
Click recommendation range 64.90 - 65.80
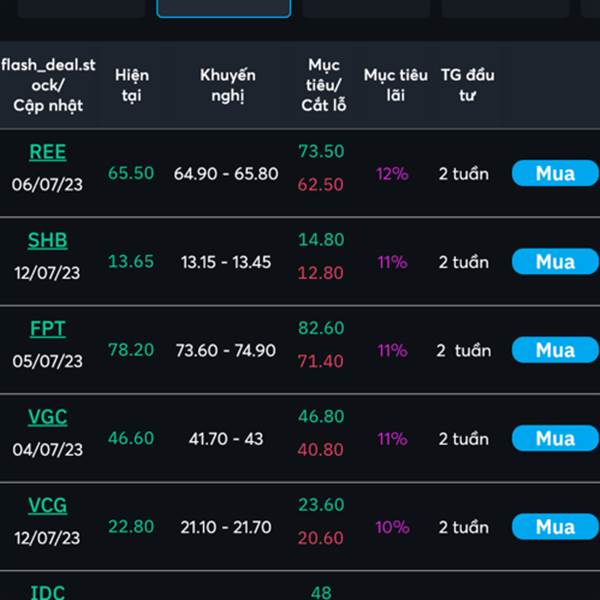pos(226,174)
